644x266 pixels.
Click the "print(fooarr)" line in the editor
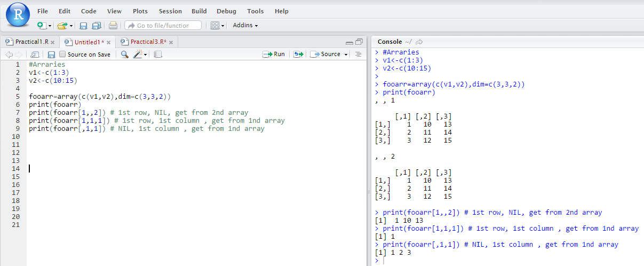click(54, 105)
